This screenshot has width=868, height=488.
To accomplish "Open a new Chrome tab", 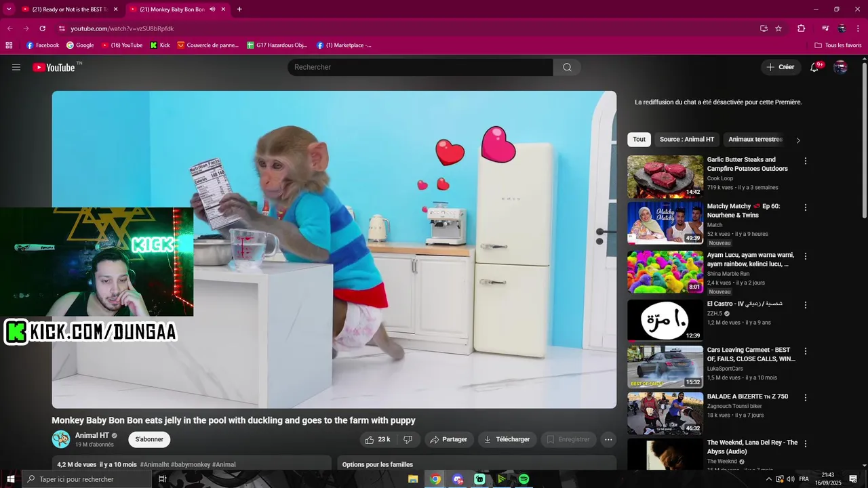I will (x=239, y=9).
